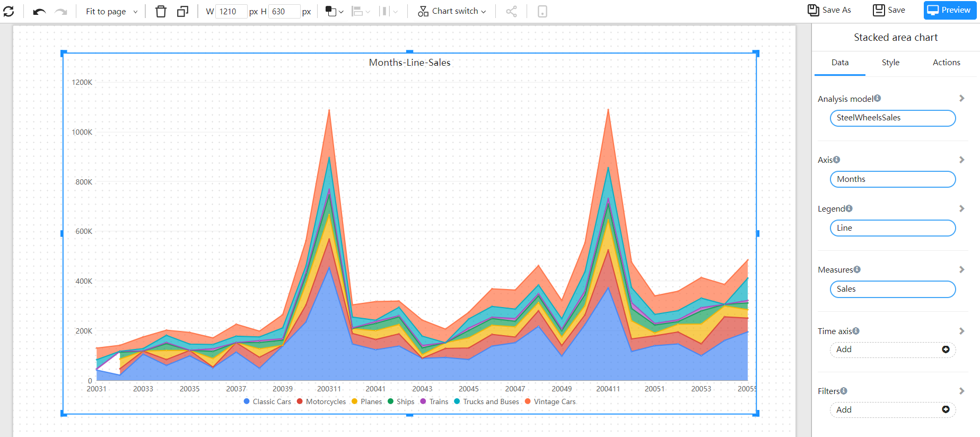Open the Preview
Viewport: 980px width, 437px height.
point(950,10)
